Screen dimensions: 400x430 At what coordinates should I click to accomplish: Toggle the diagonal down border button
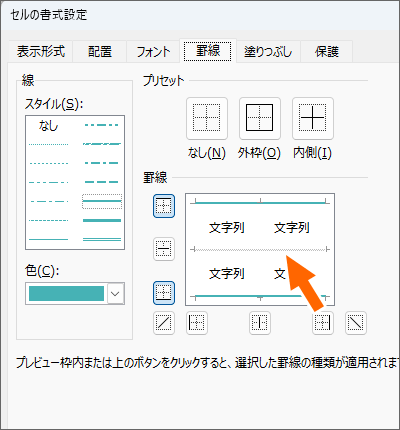tap(356, 323)
